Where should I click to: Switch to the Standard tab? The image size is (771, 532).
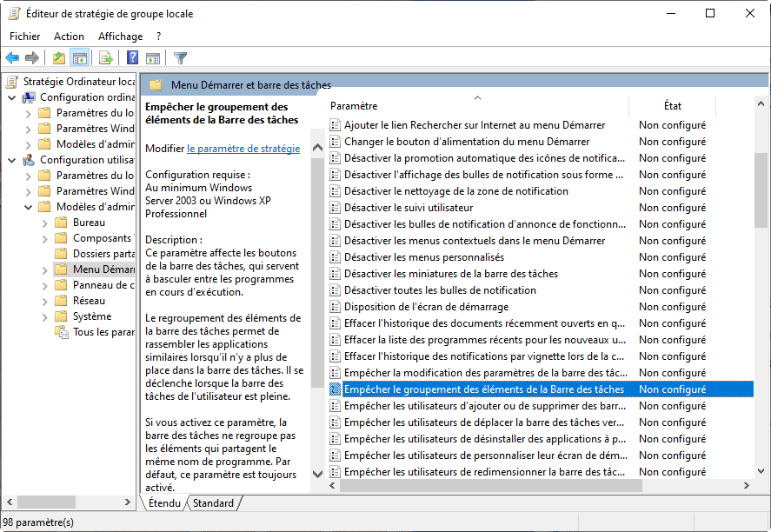[213, 503]
